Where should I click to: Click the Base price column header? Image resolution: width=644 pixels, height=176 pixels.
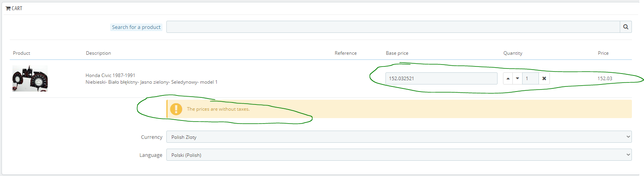pos(397,53)
